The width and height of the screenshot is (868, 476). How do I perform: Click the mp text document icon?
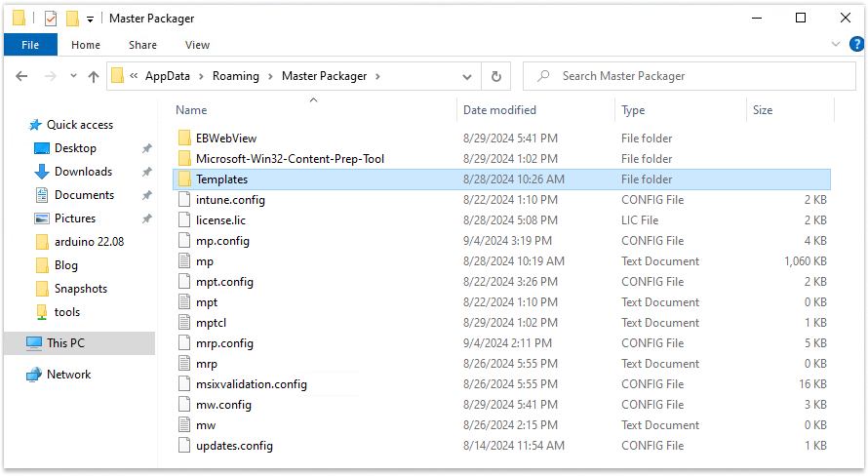[184, 261]
